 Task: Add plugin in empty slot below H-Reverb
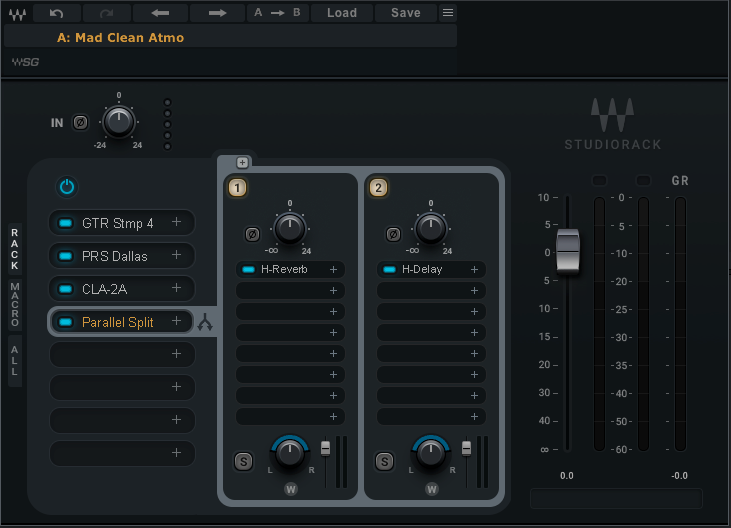tap(333, 290)
